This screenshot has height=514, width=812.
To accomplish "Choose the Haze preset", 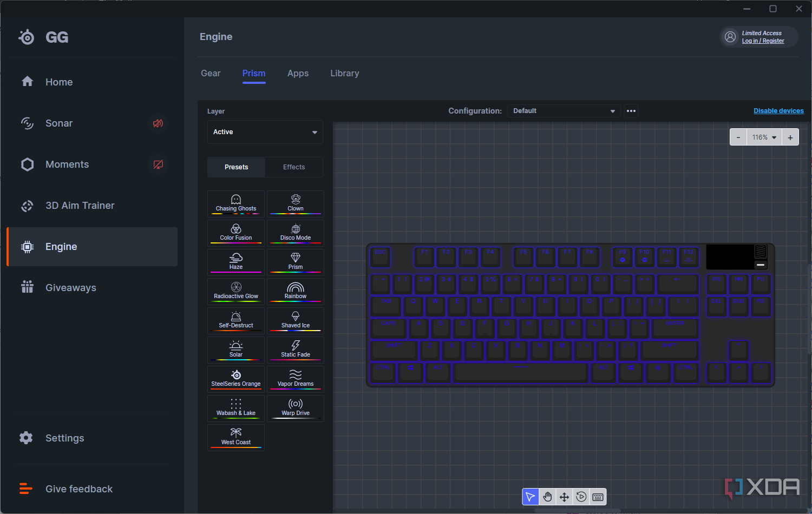I will (236, 262).
